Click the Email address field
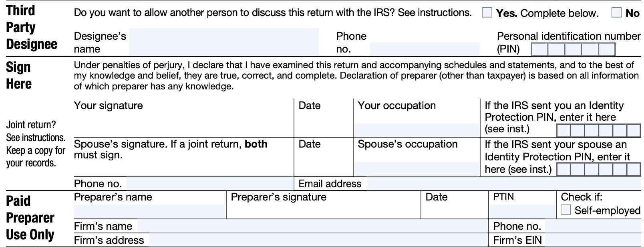This screenshot has height=247, width=644. click(503, 184)
